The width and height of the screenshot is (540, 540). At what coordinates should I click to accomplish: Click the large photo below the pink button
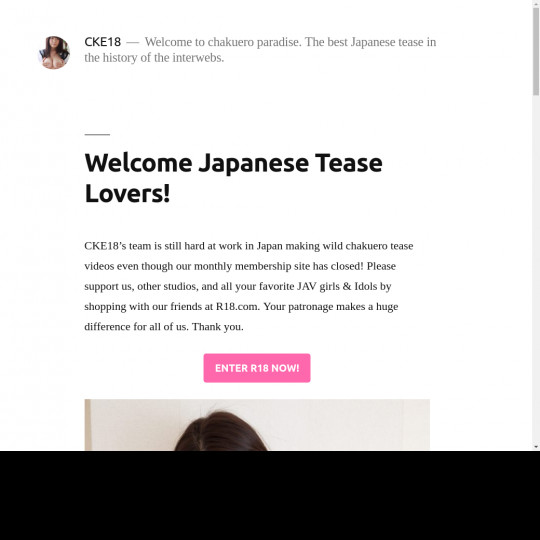click(257, 425)
